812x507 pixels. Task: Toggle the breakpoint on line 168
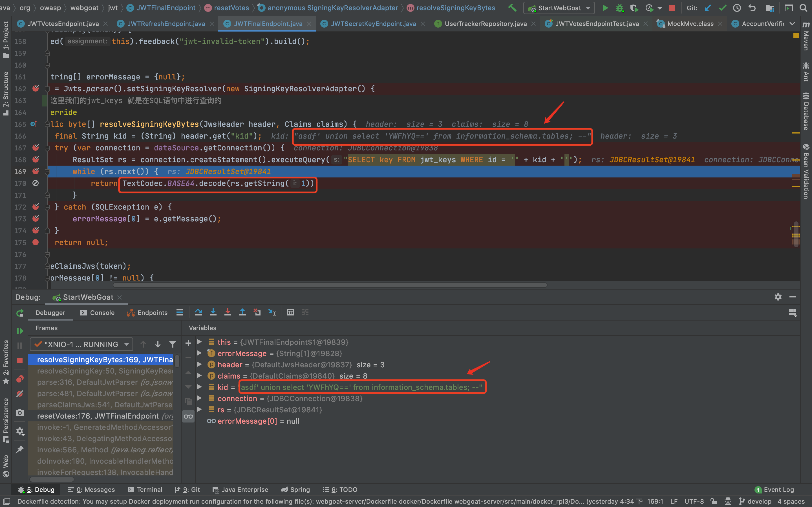pyautogui.click(x=36, y=160)
